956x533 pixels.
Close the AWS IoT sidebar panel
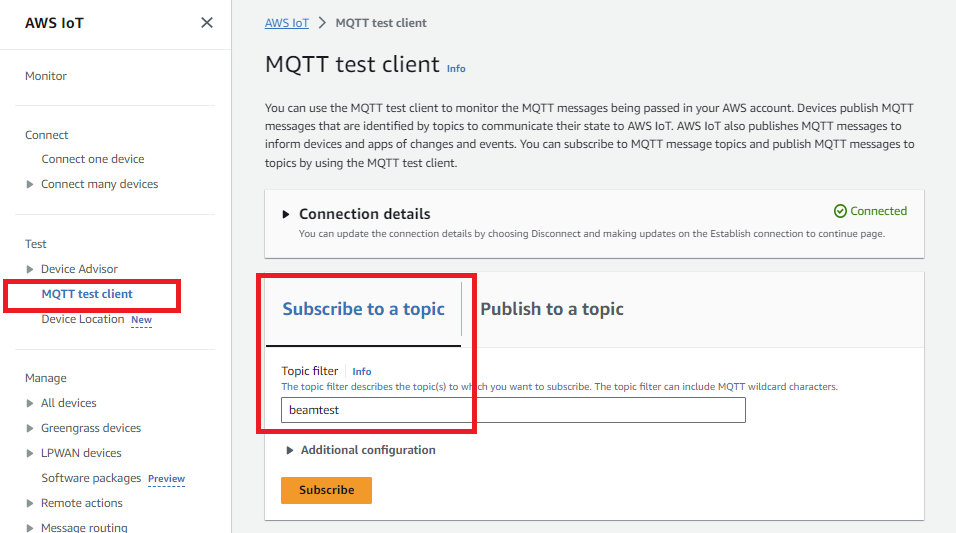207,22
